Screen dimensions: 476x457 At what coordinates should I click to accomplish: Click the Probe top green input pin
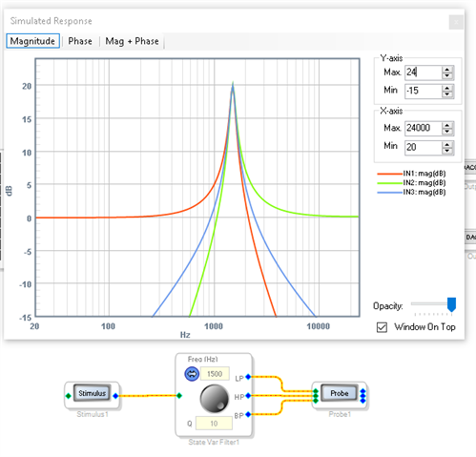coord(316,391)
